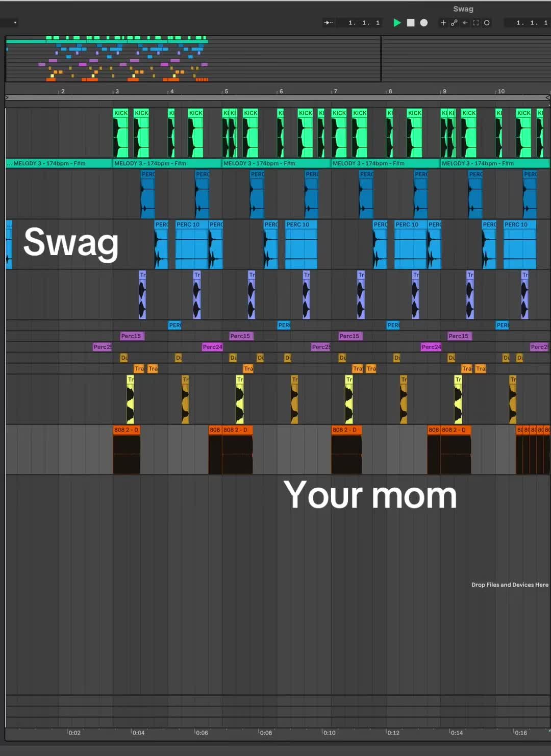Click the re-enable automation arrow icon
This screenshot has height=756, width=551.
pos(465,22)
